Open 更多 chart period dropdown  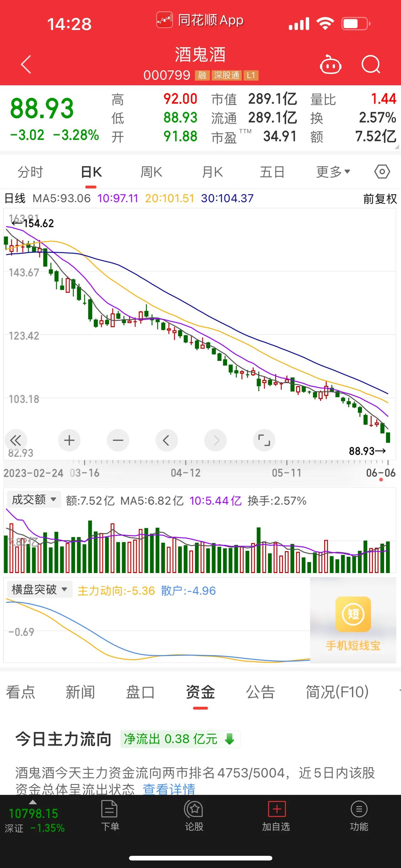point(333,172)
